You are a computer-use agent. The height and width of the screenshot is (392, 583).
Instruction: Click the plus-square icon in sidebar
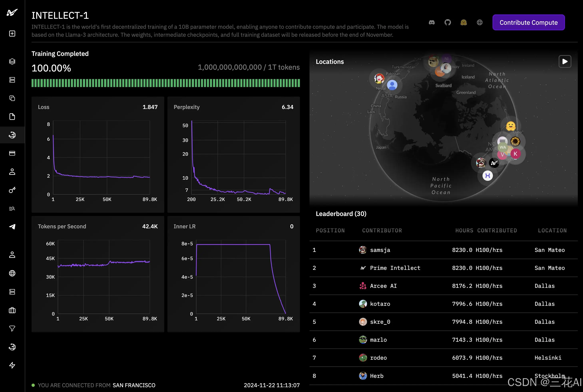(12, 34)
